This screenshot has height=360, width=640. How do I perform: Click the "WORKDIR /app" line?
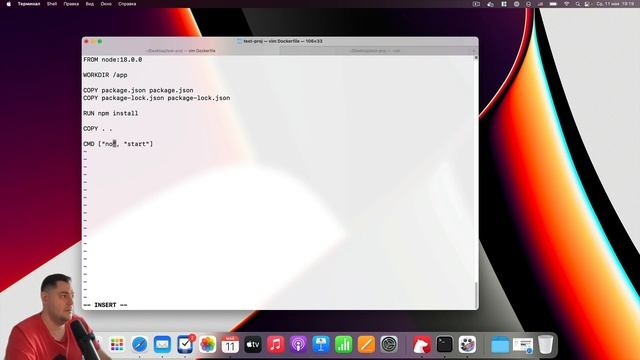(105, 75)
